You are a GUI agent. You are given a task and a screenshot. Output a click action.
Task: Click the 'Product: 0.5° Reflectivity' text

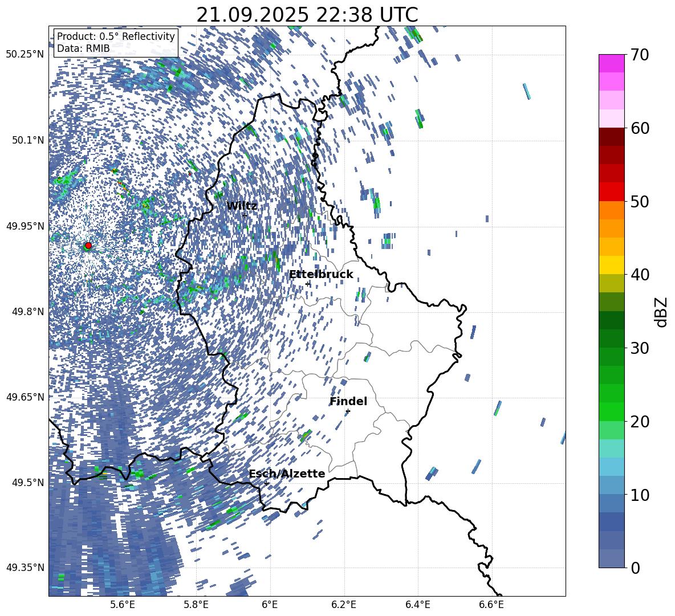point(116,36)
